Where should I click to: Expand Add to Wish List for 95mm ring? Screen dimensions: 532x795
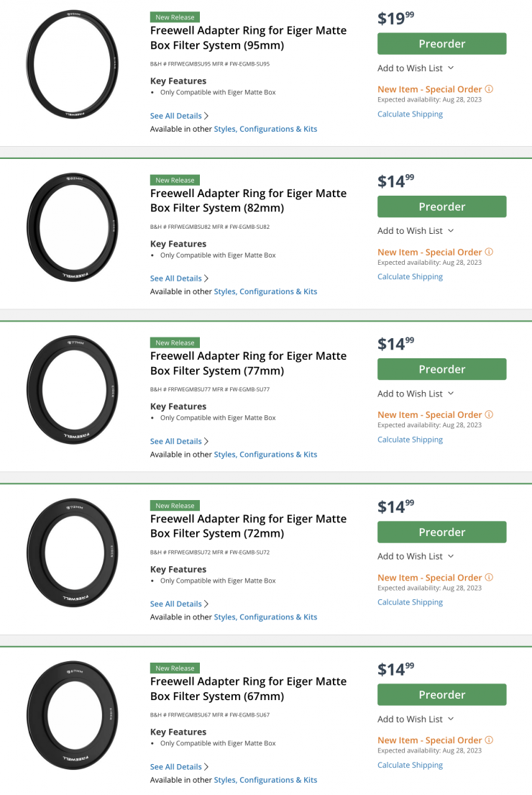416,68
